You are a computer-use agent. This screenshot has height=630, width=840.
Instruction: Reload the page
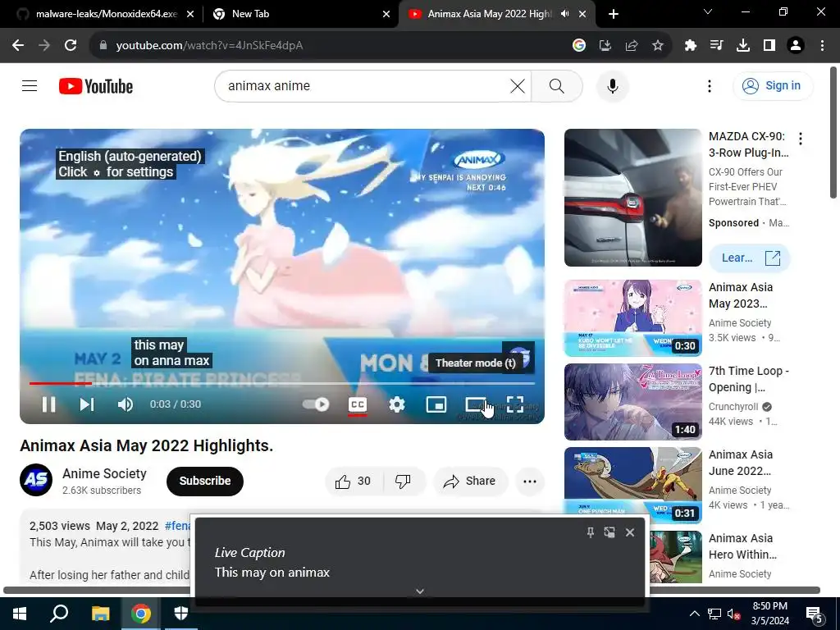coord(71,46)
